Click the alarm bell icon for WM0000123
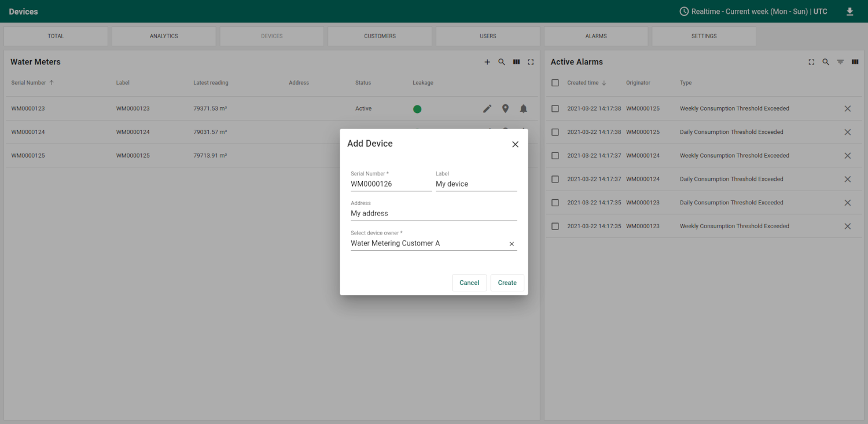Image resolution: width=868 pixels, height=424 pixels. point(523,109)
